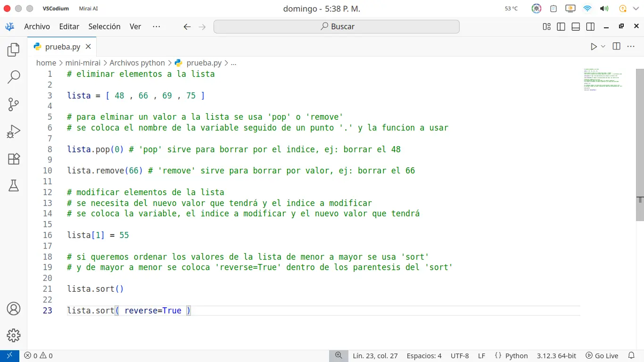This screenshot has height=362, width=644.
Task: Open the Manage gear menu
Action: coord(14,336)
